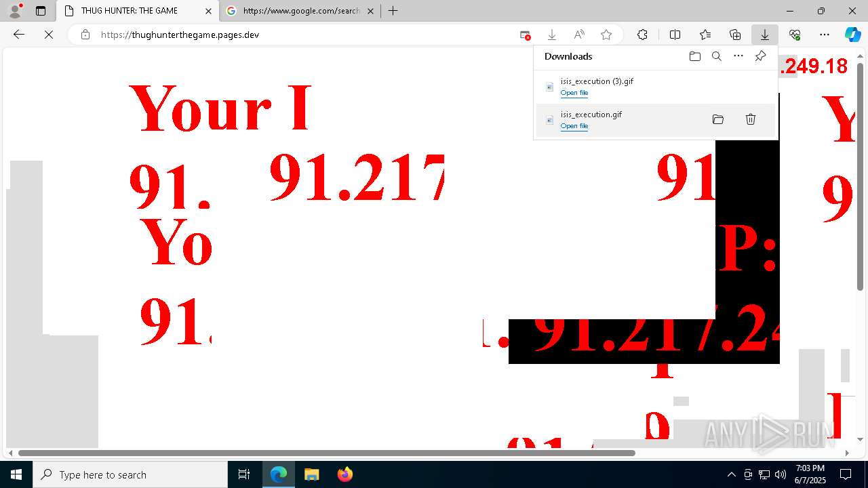Open Collections panel
Screen dimensions: 868x488
(735, 35)
